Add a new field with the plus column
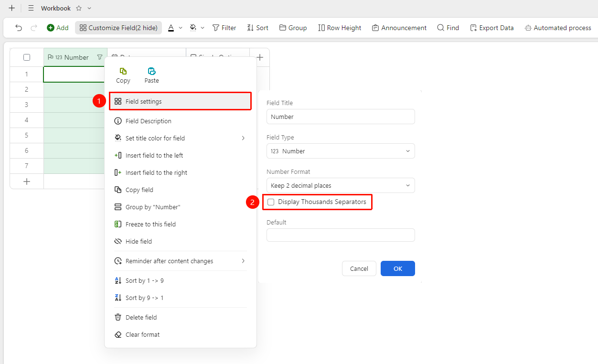The height and width of the screenshot is (364, 598). (260, 57)
